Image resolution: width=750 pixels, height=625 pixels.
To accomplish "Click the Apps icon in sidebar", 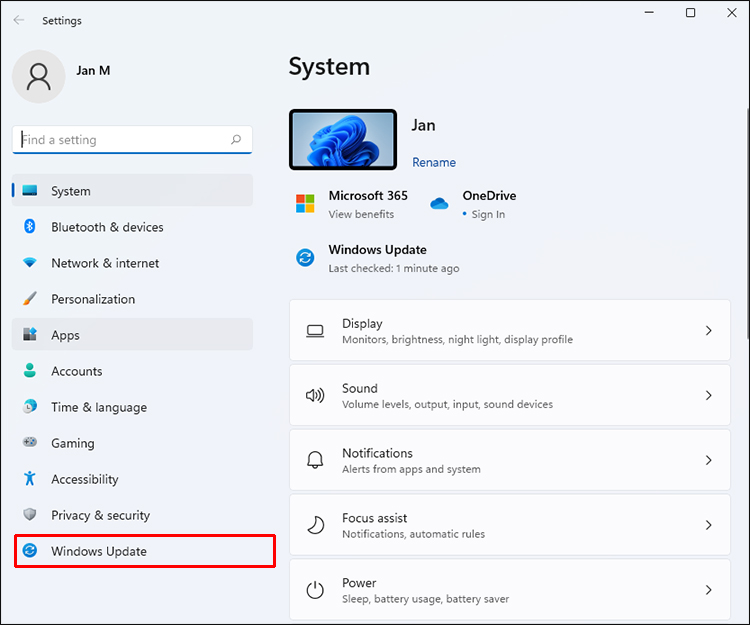I will pos(30,334).
